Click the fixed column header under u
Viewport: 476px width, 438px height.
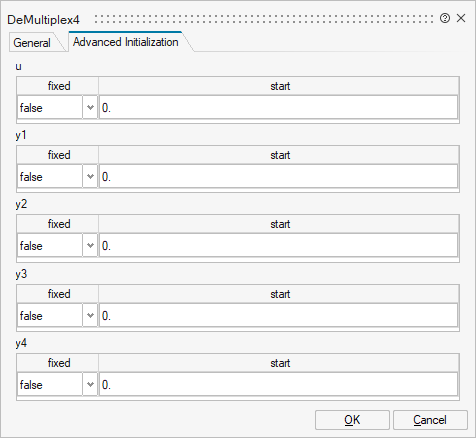pos(58,86)
